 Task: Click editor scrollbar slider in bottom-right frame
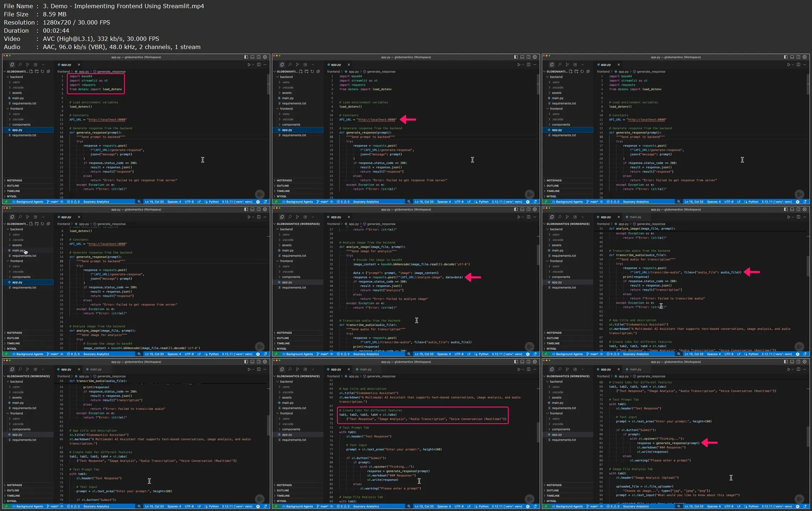808,436
